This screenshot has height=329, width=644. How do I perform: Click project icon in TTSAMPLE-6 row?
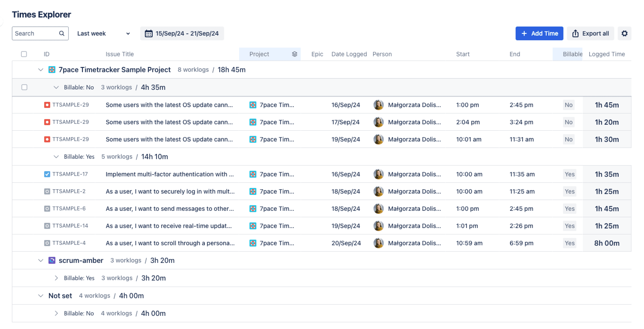(x=253, y=209)
